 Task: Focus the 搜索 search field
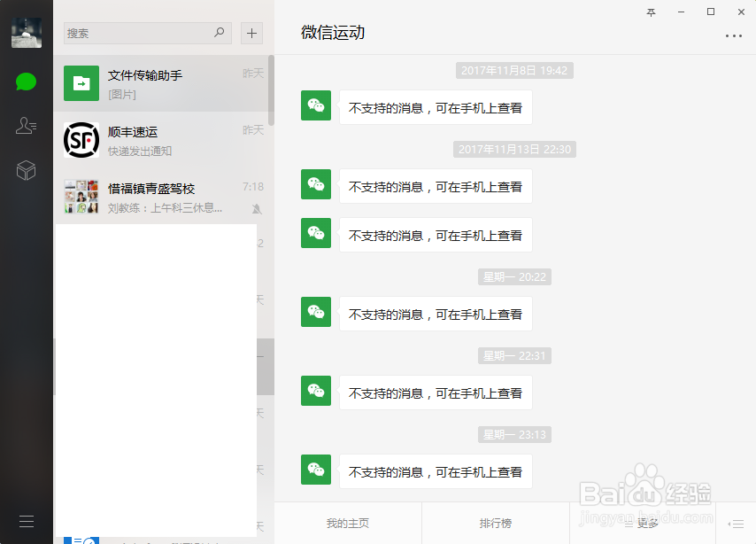pyautogui.click(x=148, y=33)
